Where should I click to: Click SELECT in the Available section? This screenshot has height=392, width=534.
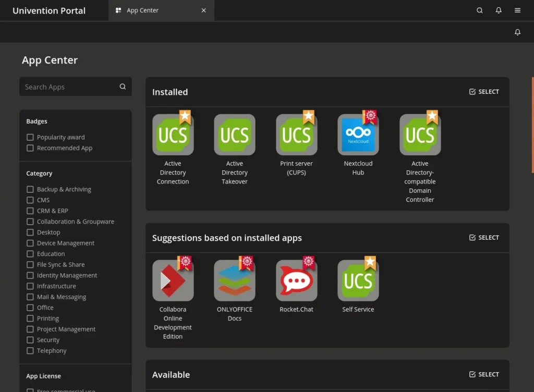pos(484,374)
